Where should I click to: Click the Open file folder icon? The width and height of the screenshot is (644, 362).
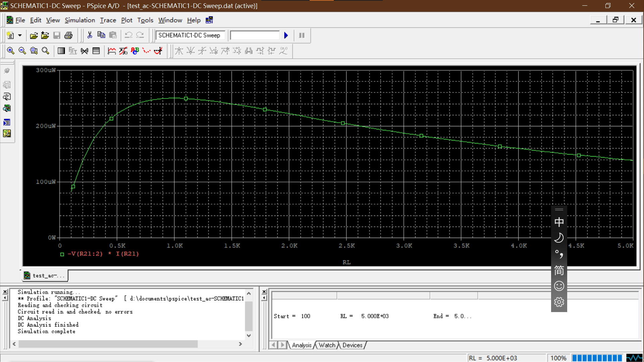[x=34, y=35]
